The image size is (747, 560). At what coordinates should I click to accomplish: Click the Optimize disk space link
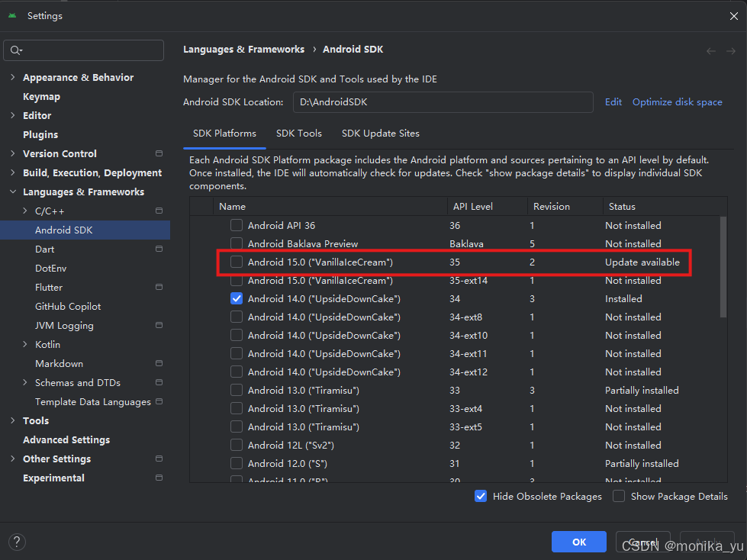[677, 101]
